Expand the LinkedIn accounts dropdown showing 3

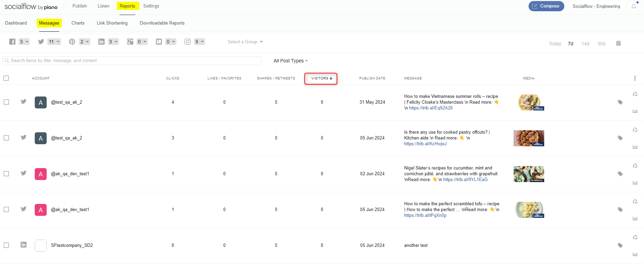click(x=113, y=42)
